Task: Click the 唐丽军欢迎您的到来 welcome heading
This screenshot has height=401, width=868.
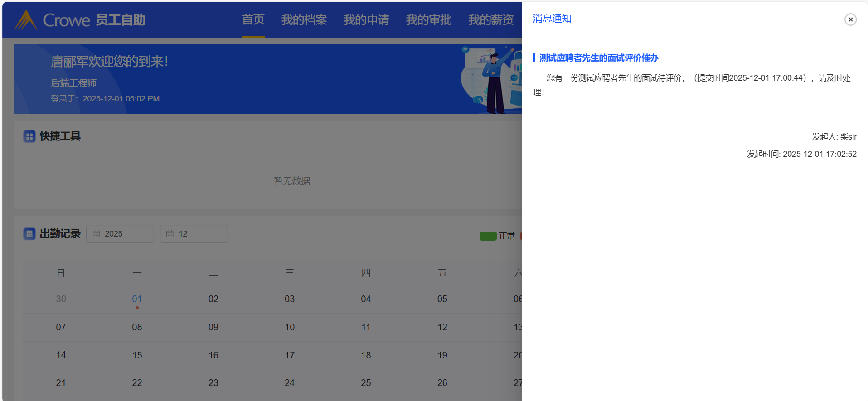Action: click(109, 61)
